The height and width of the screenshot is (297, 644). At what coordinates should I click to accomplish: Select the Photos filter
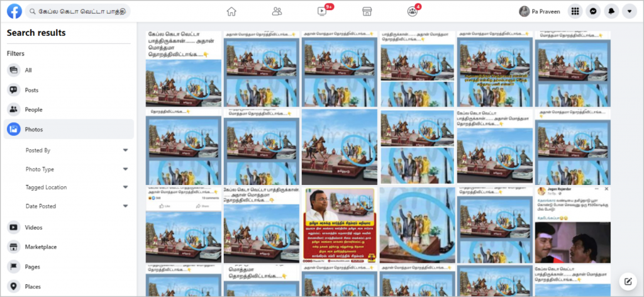pyautogui.click(x=69, y=130)
